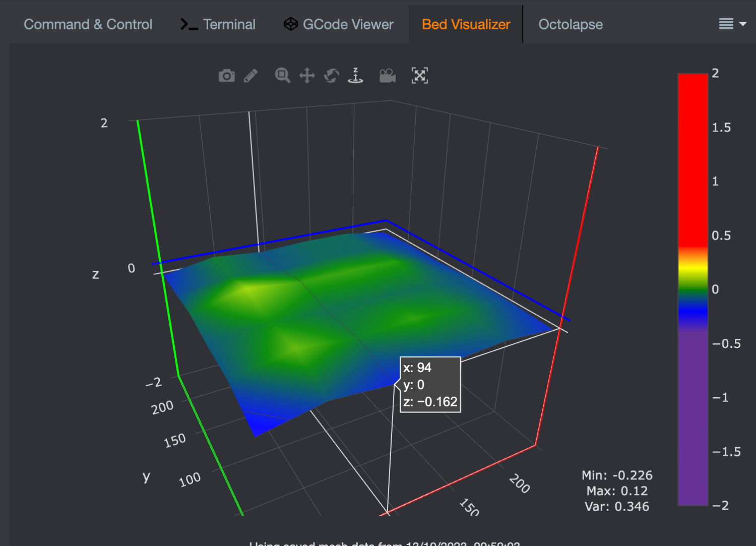Click the y axis label

click(146, 476)
